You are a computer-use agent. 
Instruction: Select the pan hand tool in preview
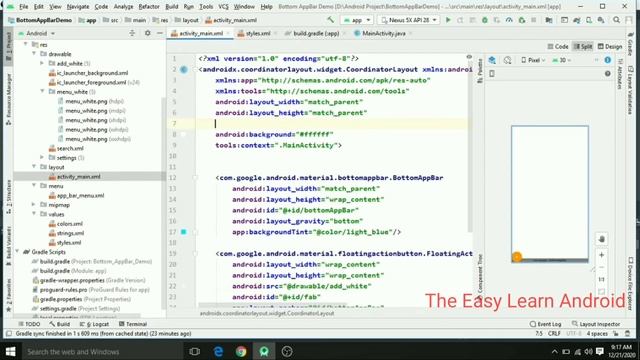[601, 239]
